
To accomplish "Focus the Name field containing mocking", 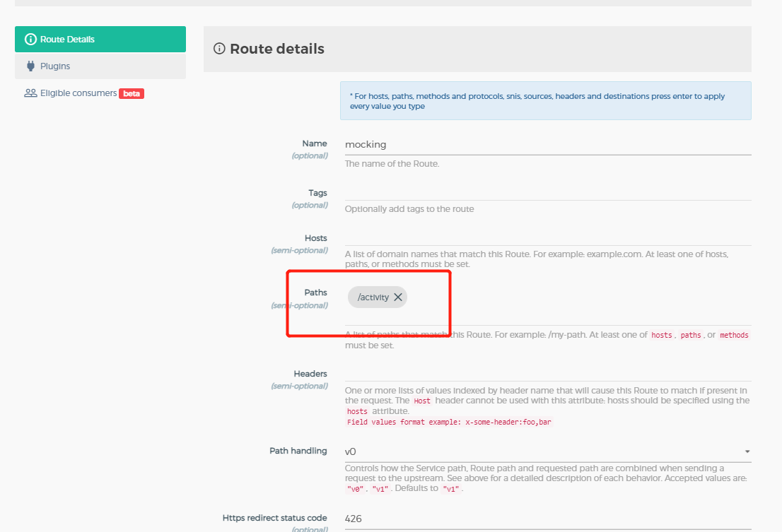I will coord(547,144).
